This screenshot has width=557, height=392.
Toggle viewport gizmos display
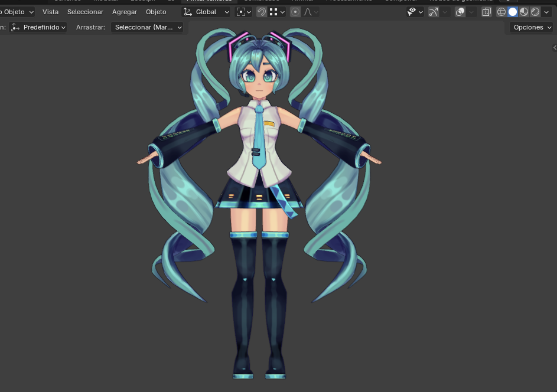[x=434, y=12]
